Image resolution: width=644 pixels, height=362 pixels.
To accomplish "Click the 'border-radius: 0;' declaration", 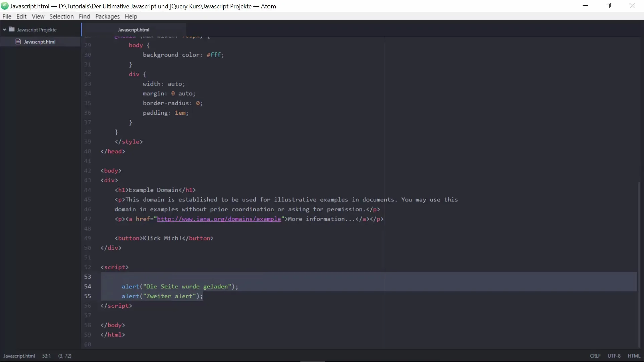I will coord(173,103).
